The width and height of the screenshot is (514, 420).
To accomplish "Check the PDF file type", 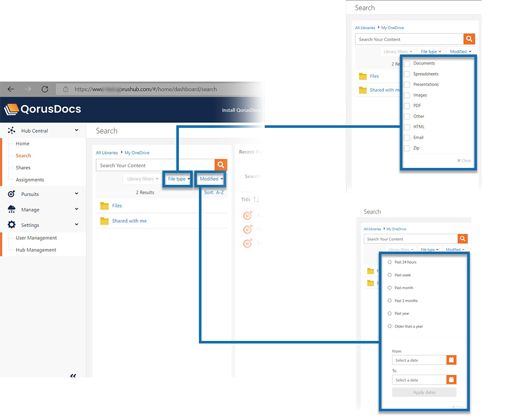I will click(407, 106).
